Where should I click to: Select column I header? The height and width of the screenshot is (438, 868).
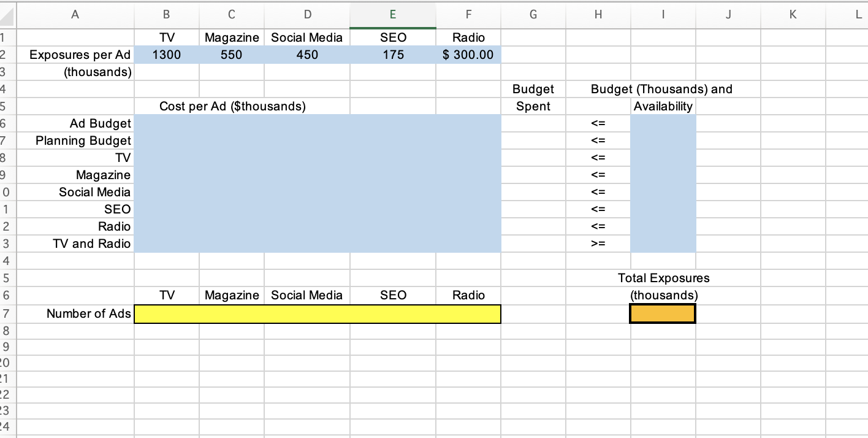click(663, 14)
